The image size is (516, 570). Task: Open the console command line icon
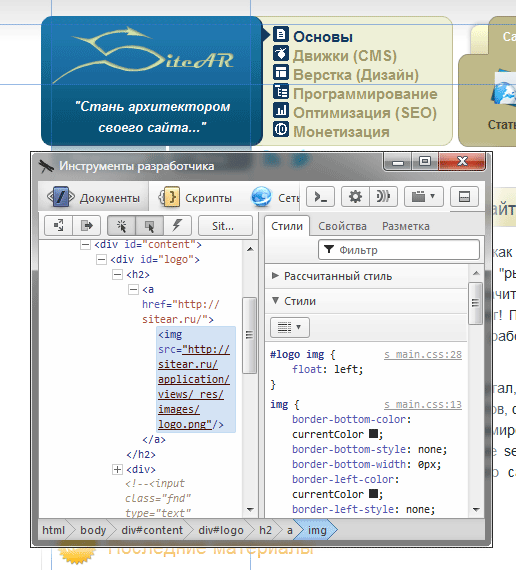coord(320,197)
